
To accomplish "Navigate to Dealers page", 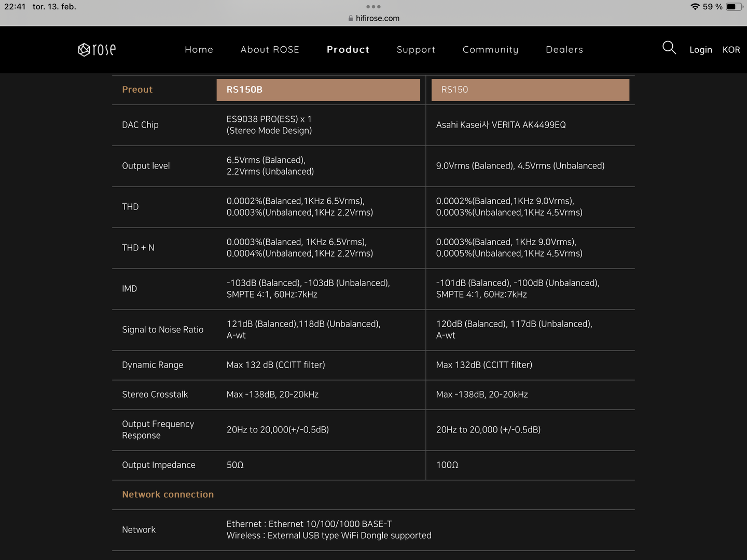I will coord(564,50).
